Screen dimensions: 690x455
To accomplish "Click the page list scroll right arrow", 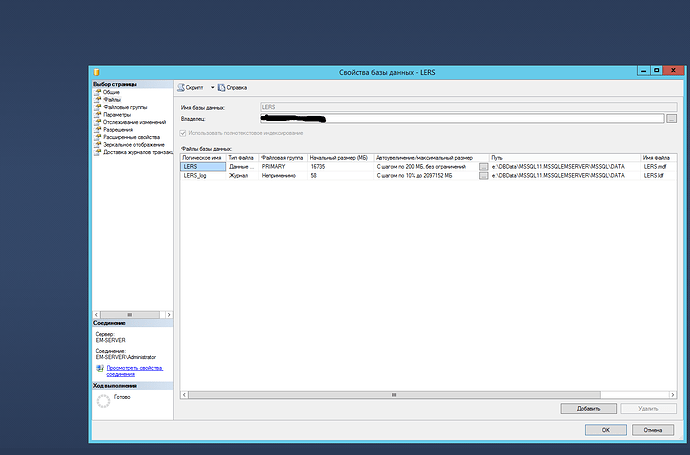I will tap(169, 315).
